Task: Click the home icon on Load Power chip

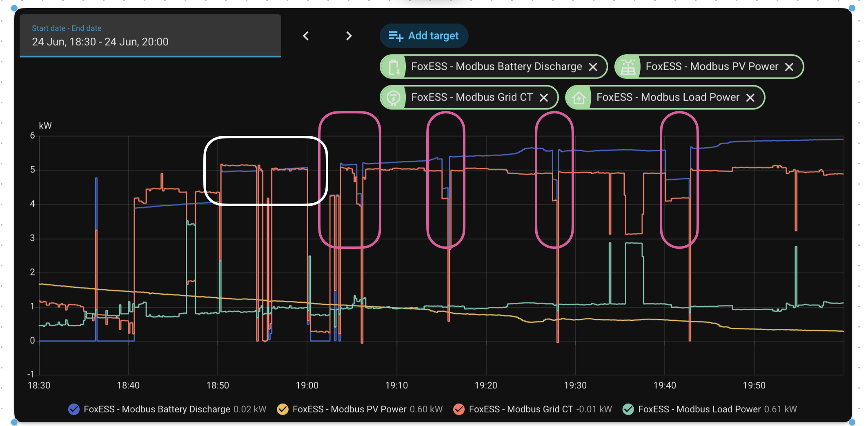Action: 579,98
